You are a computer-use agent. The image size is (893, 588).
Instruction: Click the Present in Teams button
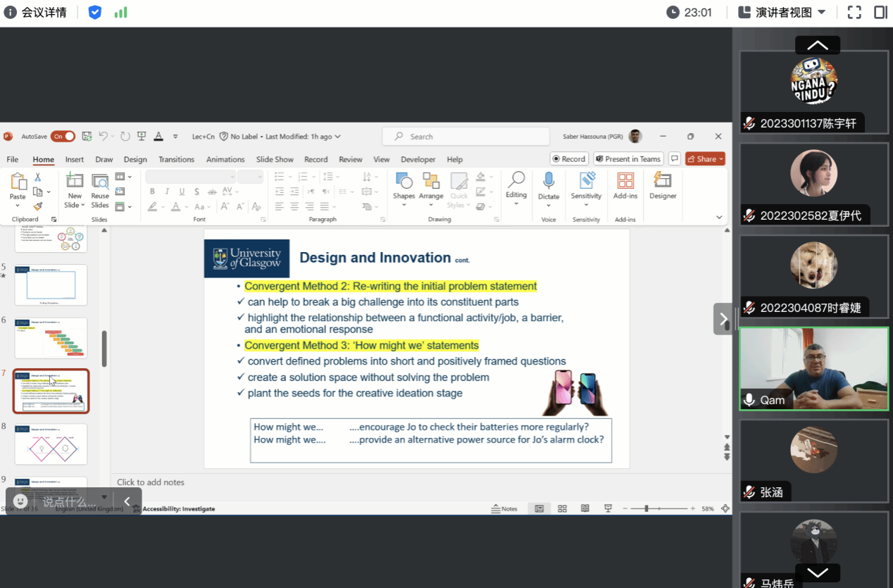(x=628, y=159)
